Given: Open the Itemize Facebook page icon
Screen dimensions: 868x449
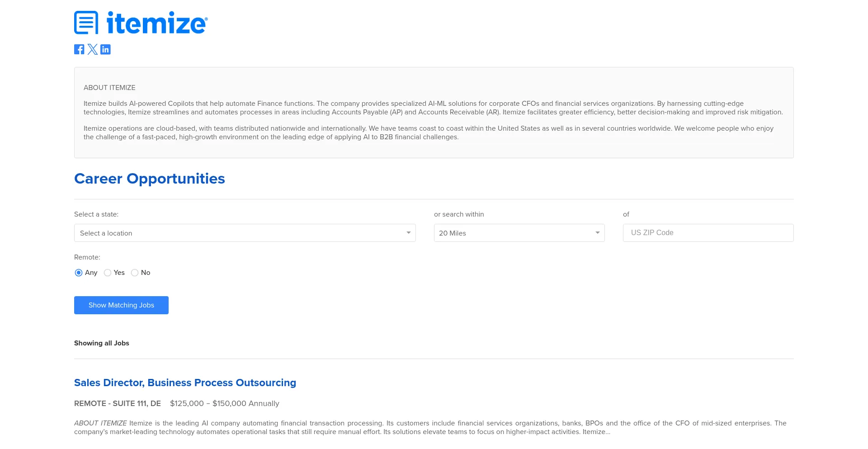Looking at the screenshot, I should point(79,49).
